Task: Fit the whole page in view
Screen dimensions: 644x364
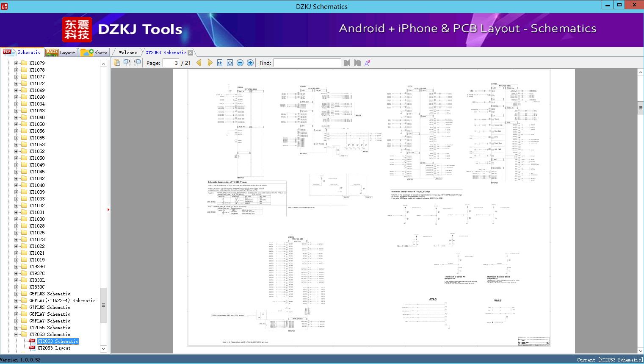Action: click(x=230, y=63)
